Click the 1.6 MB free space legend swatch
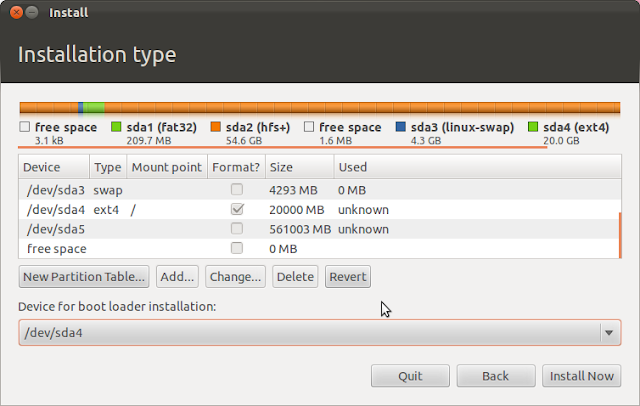 309,127
